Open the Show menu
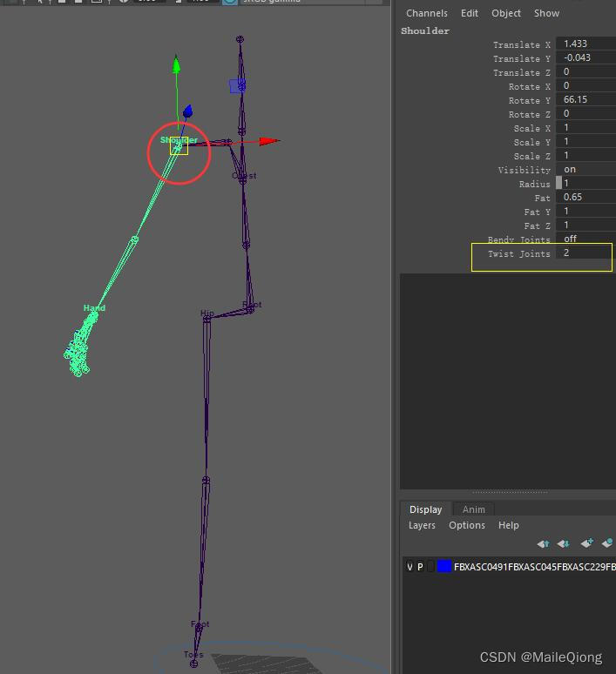The image size is (616, 674). [547, 13]
